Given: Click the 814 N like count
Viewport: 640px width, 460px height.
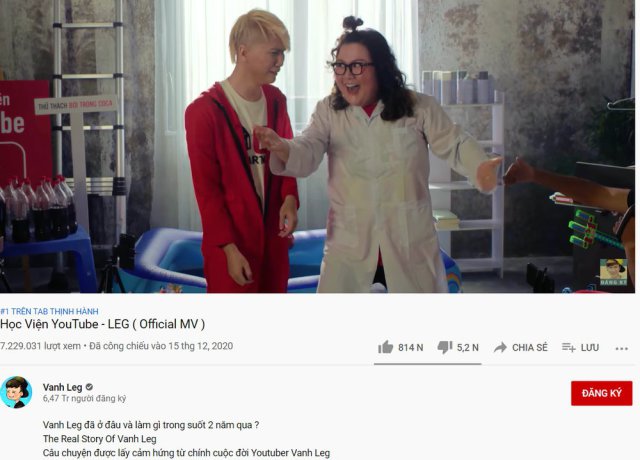Looking at the screenshot, I should (x=411, y=347).
